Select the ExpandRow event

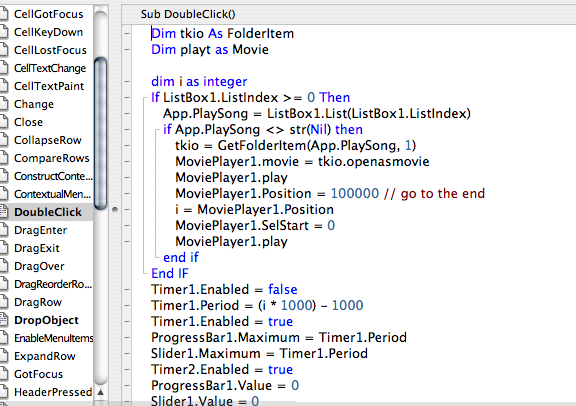[x=45, y=356]
